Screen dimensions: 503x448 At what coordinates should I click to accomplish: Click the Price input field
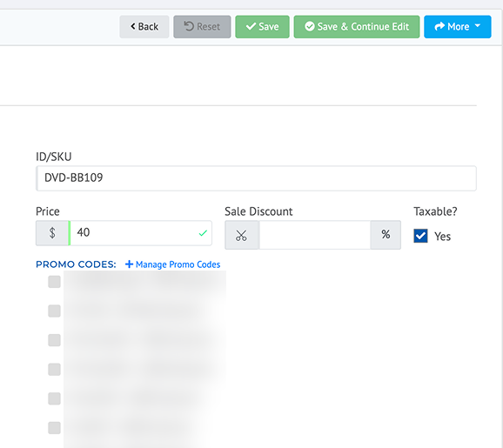140,233
